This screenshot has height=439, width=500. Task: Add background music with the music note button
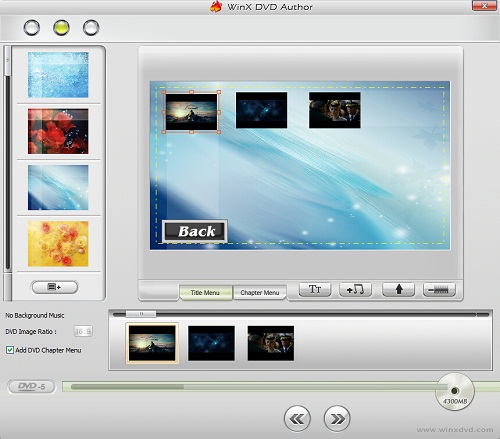(x=355, y=289)
